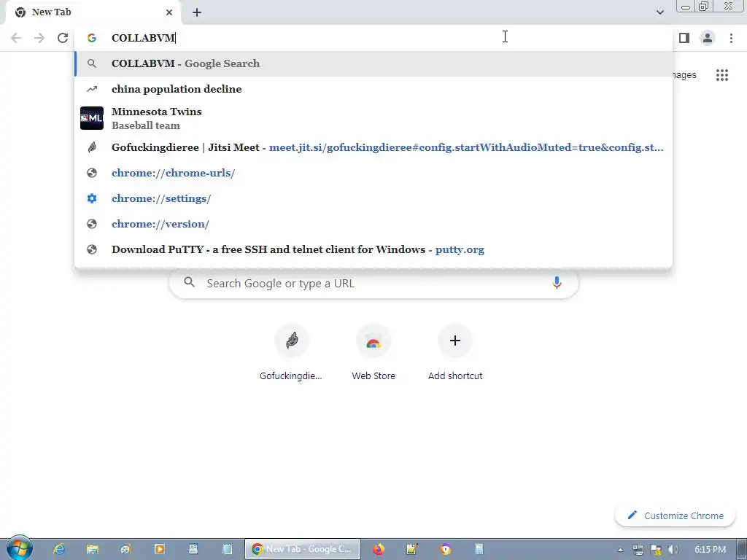Click the taskbar clock 6:15 PM
747x560 pixels.
pos(710,550)
